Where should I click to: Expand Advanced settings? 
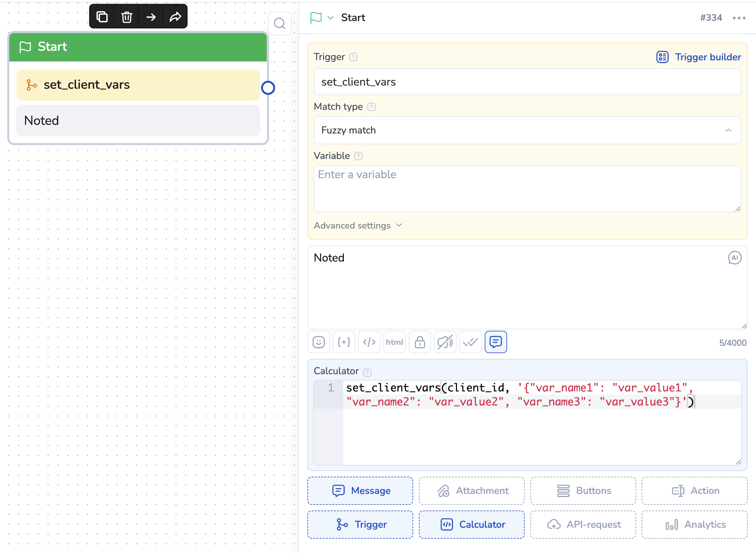pyautogui.click(x=358, y=226)
